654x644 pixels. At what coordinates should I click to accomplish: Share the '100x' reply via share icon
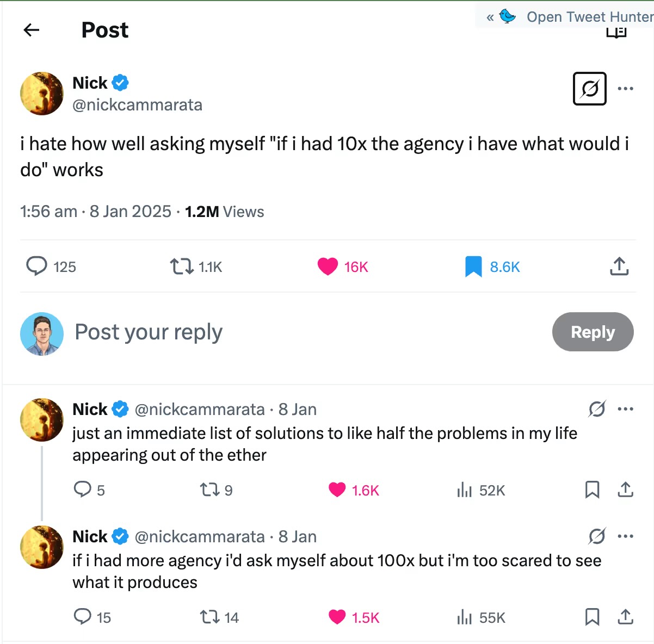click(626, 617)
